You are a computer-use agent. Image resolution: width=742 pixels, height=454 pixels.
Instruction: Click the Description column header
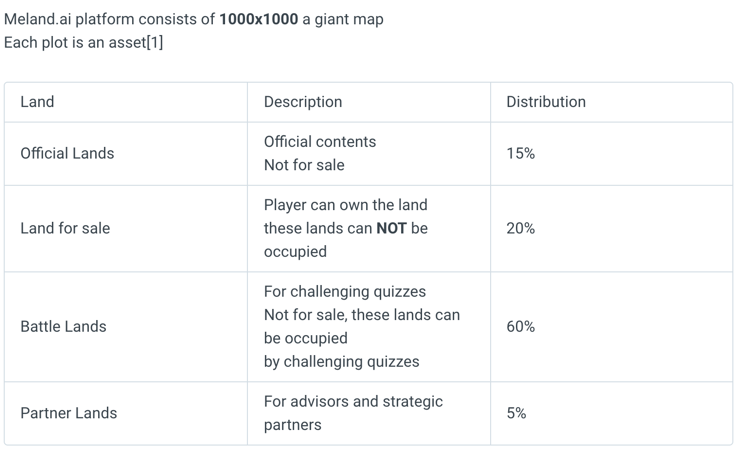click(x=303, y=102)
